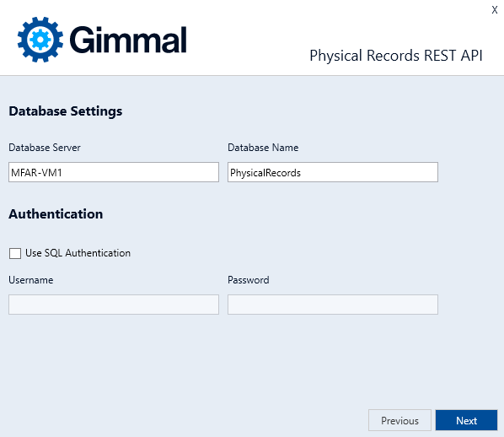
Task: Close the installer with the X
Action: [x=495, y=10]
